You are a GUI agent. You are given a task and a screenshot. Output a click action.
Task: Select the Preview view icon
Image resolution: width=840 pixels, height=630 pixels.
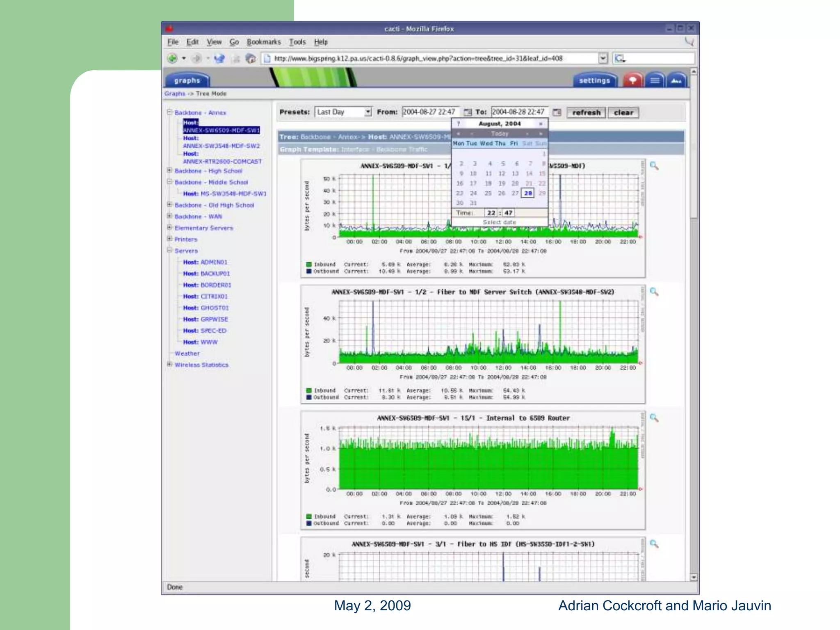pos(676,80)
